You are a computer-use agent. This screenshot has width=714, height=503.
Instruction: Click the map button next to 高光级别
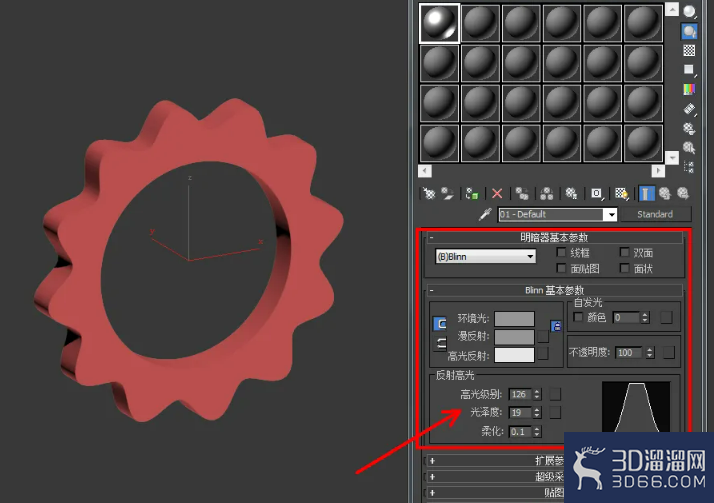coord(555,394)
